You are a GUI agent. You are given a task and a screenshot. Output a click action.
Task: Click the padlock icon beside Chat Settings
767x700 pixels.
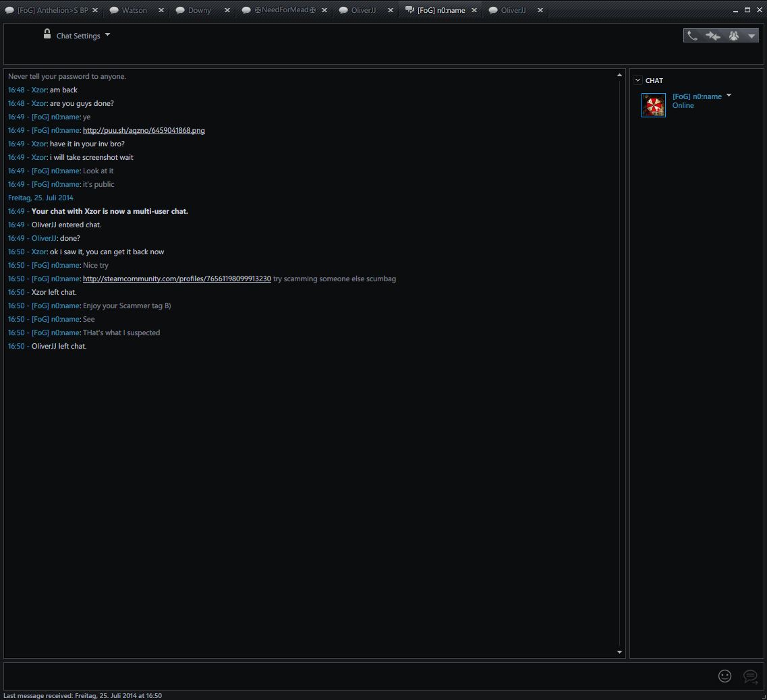click(47, 34)
